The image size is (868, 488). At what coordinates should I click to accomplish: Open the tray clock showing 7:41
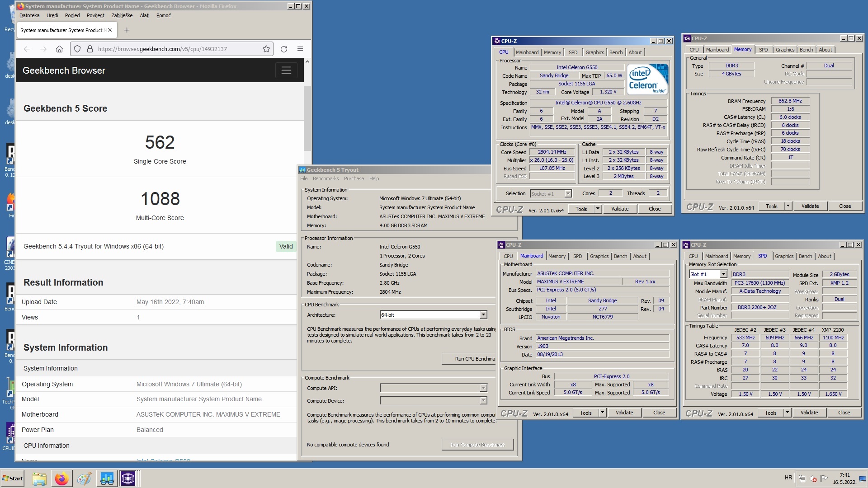tap(844, 479)
